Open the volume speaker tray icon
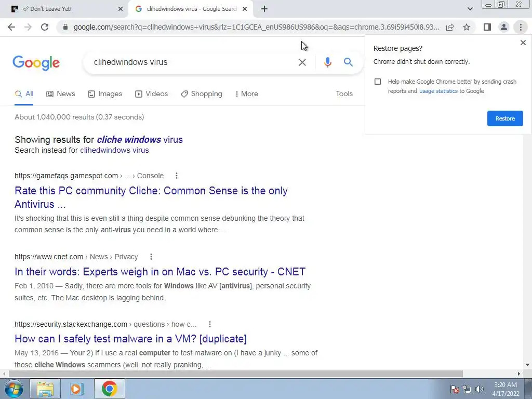Screen dimensions: 532x399 [x=480, y=389]
